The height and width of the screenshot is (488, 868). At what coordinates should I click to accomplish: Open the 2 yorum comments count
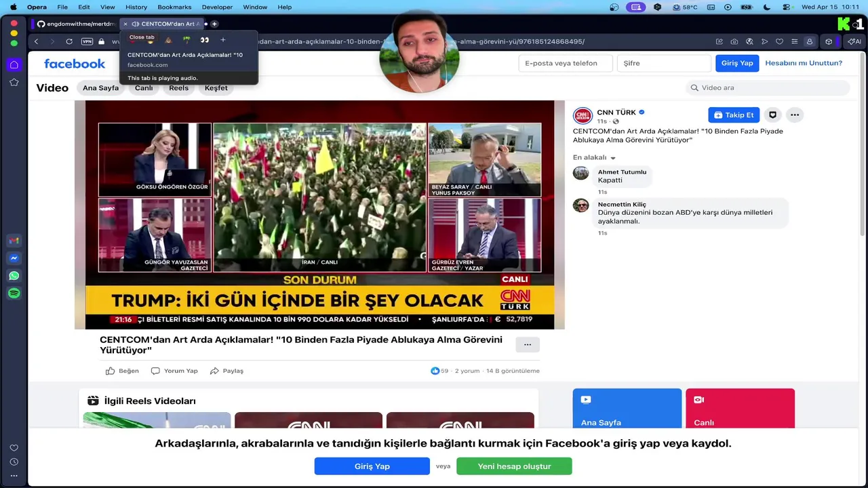click(467, 371)
